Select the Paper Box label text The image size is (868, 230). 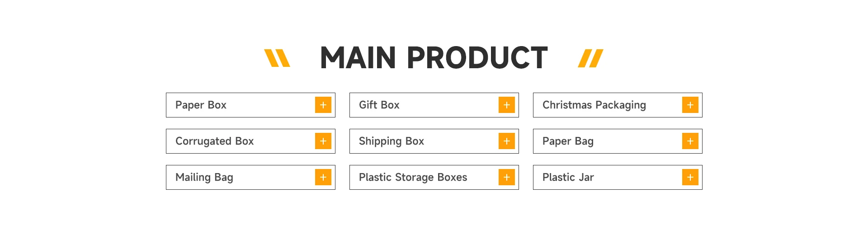point(201,105)
